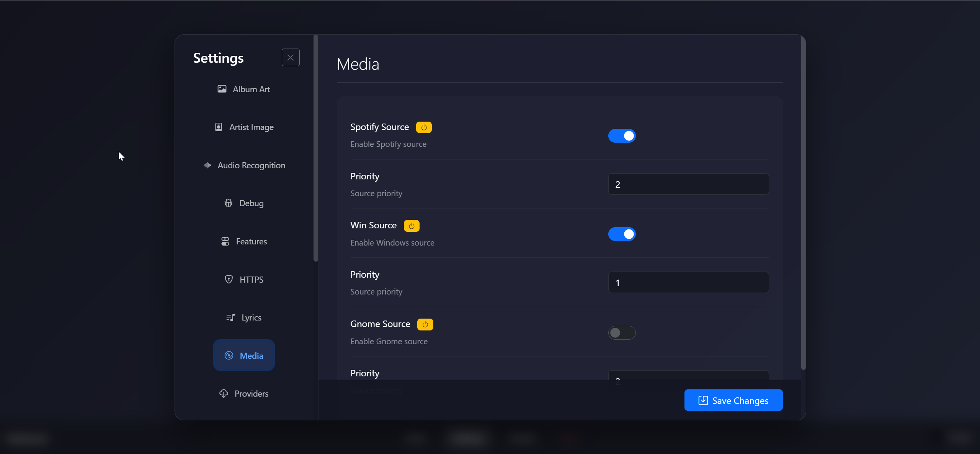Click the Features toggles icon
This screenshot has height=454, width=980.
[225, 241]
